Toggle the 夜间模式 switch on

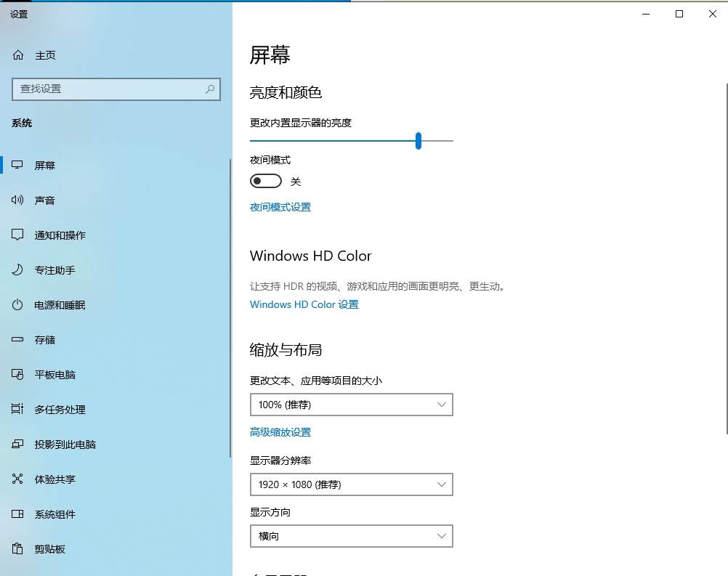[265, 181]
